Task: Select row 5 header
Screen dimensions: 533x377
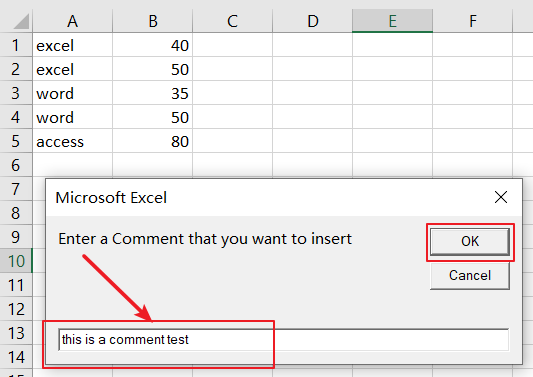Action: pos(16,141)
